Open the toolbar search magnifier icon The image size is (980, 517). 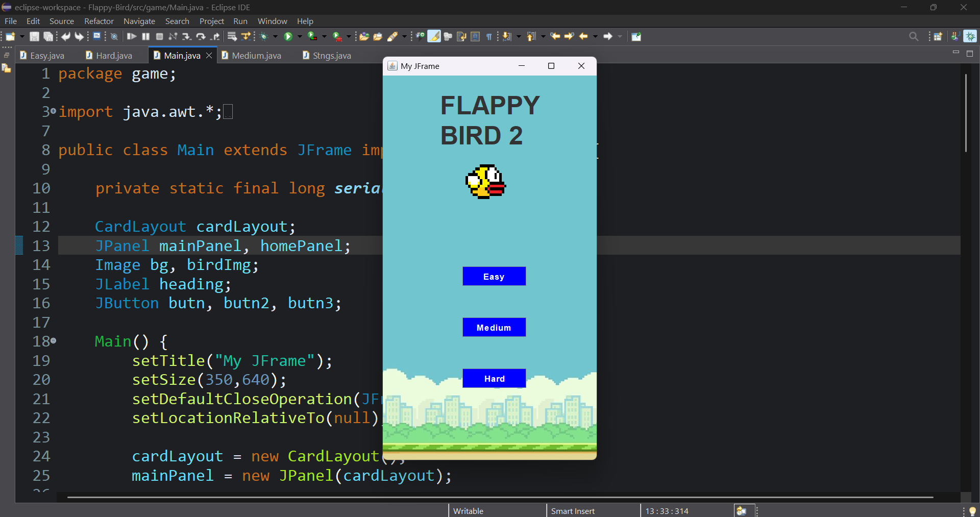click(x=914, y=37)
